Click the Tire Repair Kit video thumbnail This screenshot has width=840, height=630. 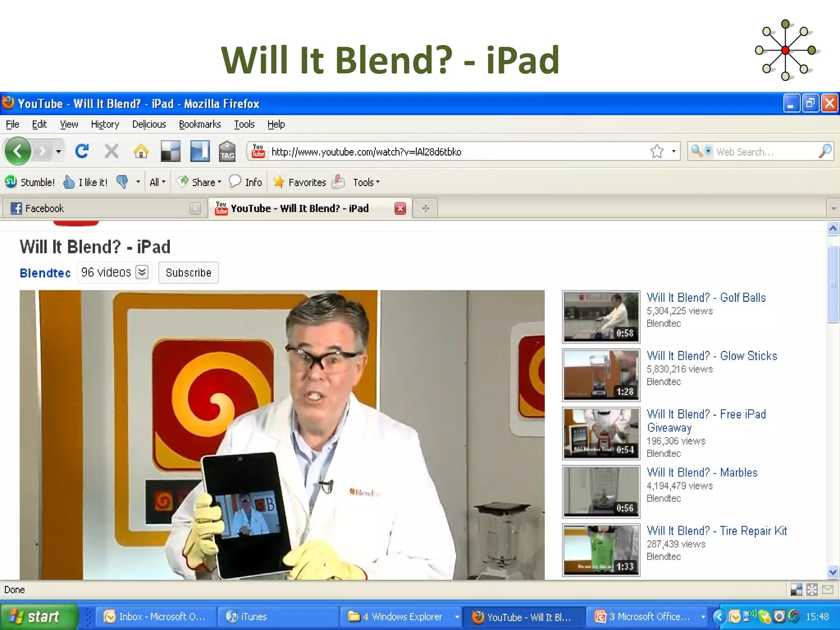pyautogui.click(x=601, y=550)
